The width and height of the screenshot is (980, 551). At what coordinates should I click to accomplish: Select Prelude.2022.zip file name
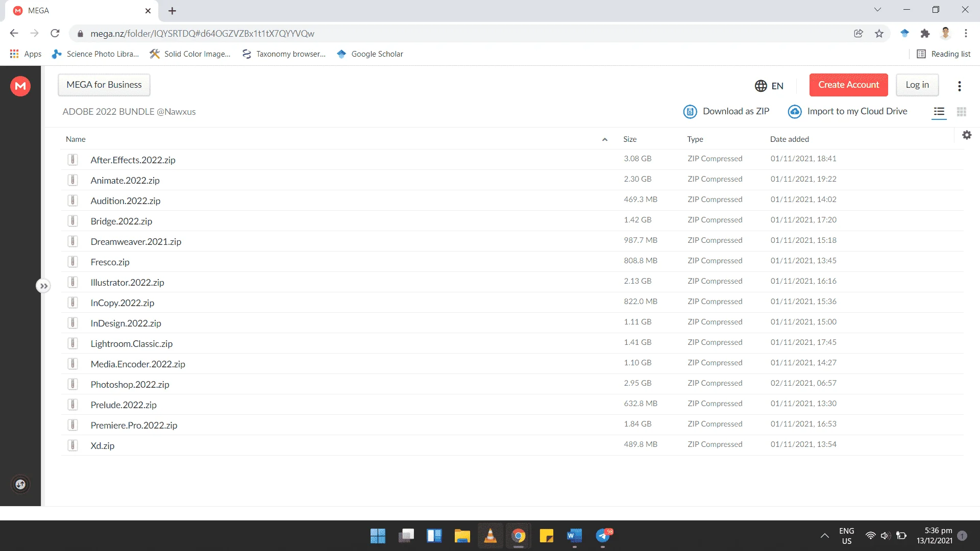click(x=124, y=405)
